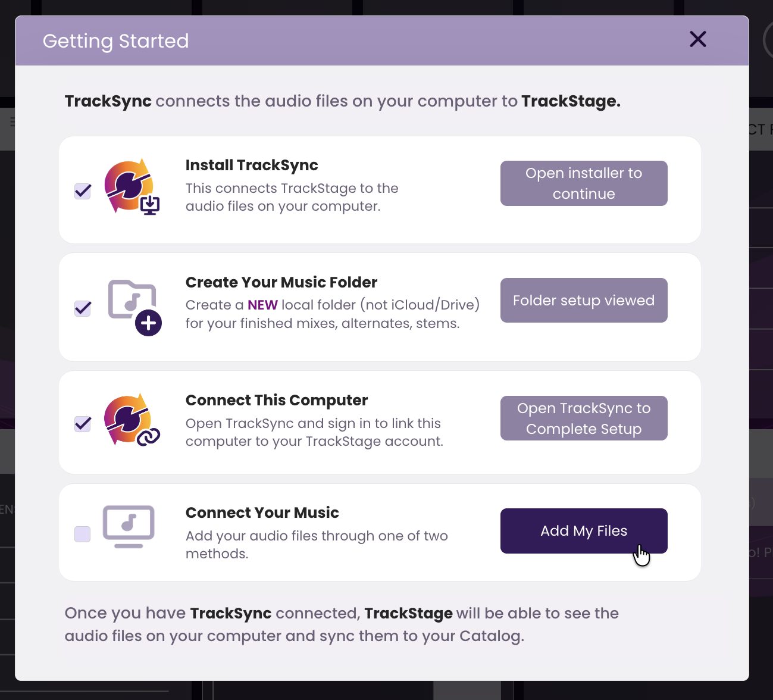
Task: Click Open installer to continue button
Action: (584, 183)
